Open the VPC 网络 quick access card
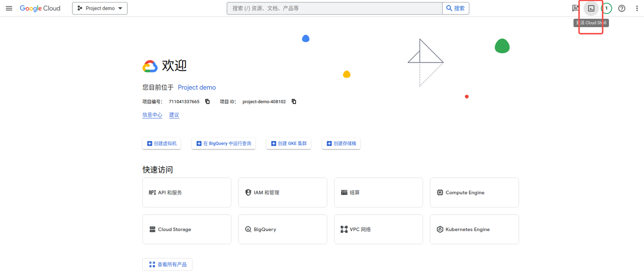Screen dimensions: 644x279 coord(378,229)
